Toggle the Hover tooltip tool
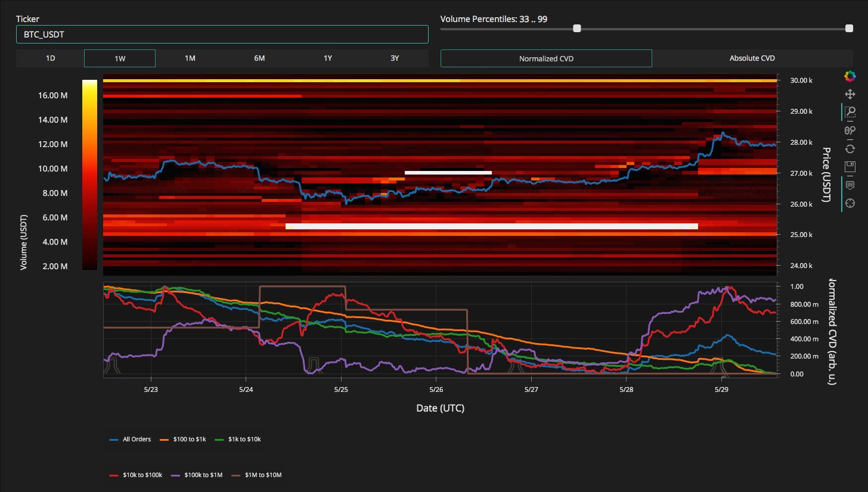Image resolution: width=868 pixels, height=492 pixels. coord(850,185)
